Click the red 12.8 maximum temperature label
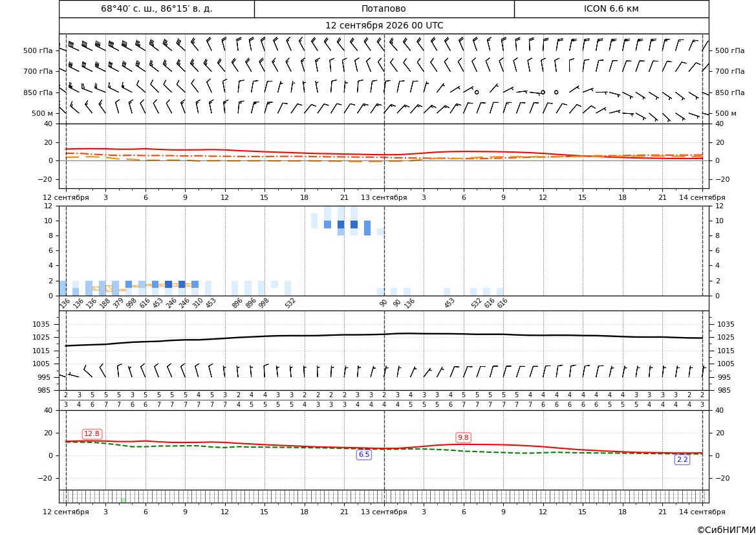Screen dimensions: 756x535 point(92,433)
